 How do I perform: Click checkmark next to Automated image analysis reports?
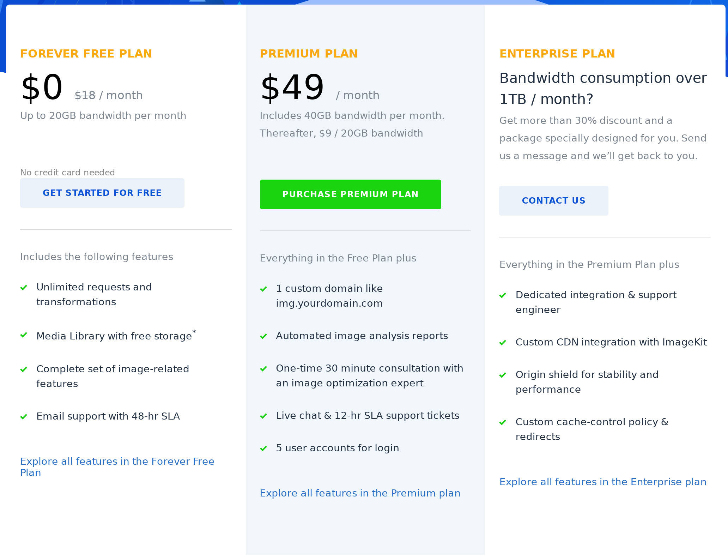[264, 336]
